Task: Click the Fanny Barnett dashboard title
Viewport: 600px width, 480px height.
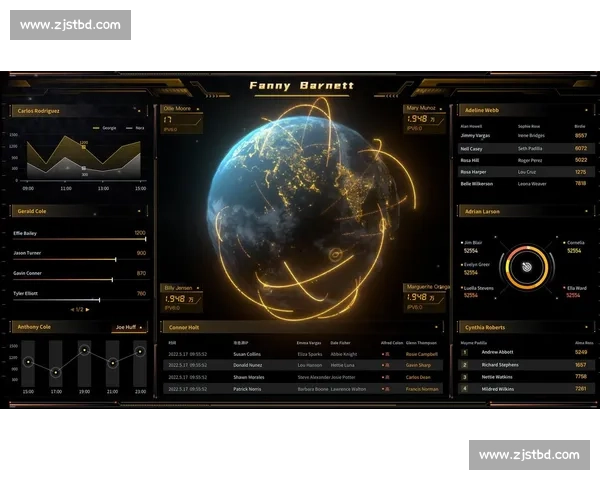Action: [x=300, y=86]
